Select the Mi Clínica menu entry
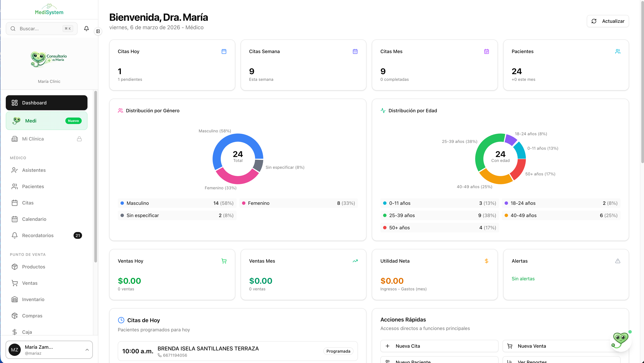 [x=46, y=139]
